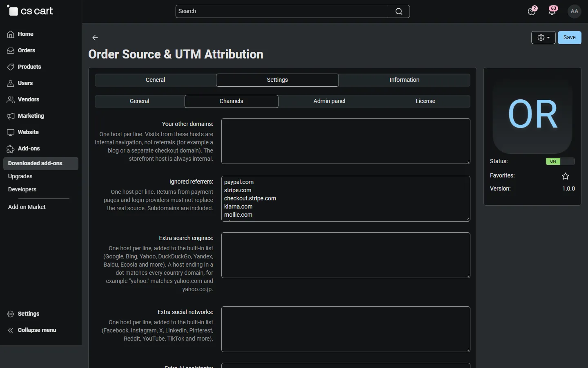Switch to the top-level General tab
Screen dimensions: 588x368
coord(155,80)
